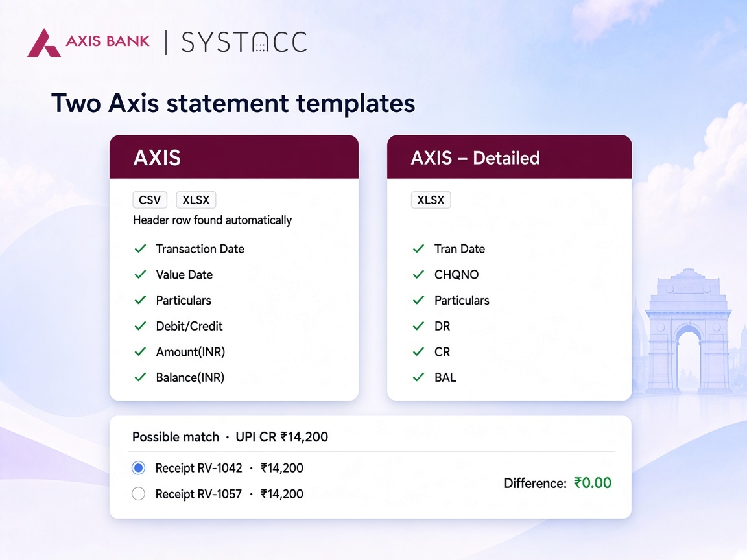Click the checkmark beside BAL

click(x=418, y=377)
